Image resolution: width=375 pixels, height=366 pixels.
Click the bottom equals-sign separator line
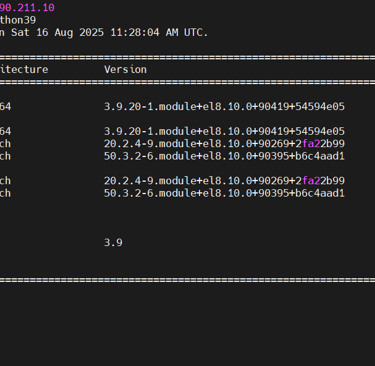[187, 280]
